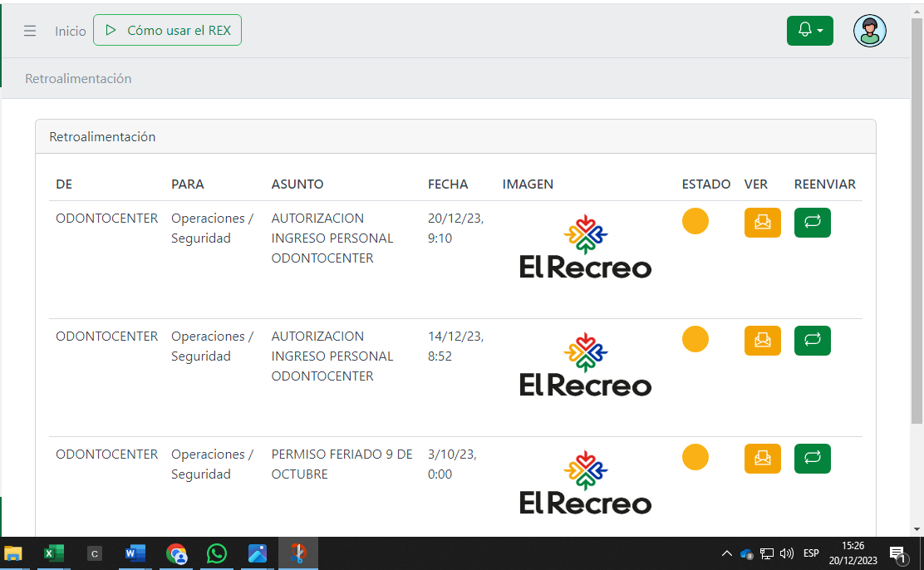The height and width of the screenshot is (570, 924).
Task: Click the IMAGEN column header
Action: (x=528, y=184)
